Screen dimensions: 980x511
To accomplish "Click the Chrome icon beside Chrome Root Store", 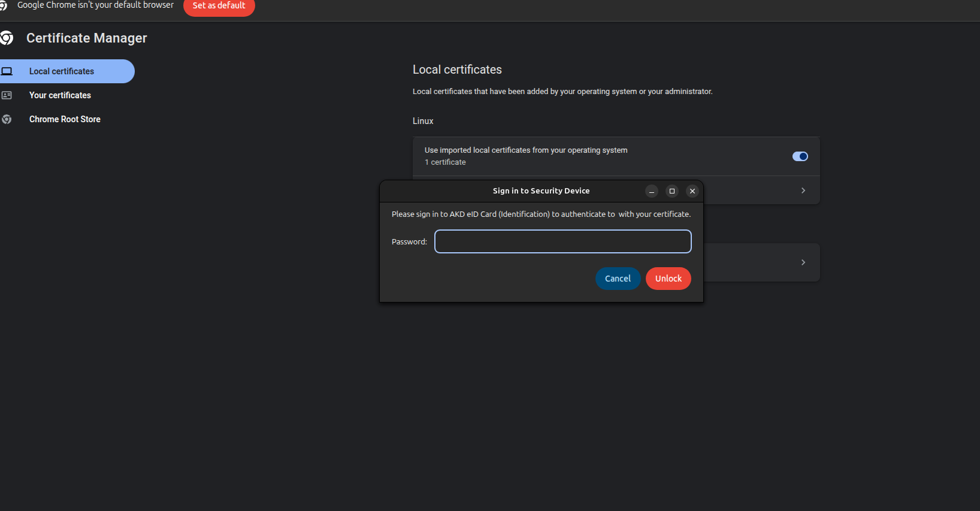I will pyautogui.click(x=7, y=119).
